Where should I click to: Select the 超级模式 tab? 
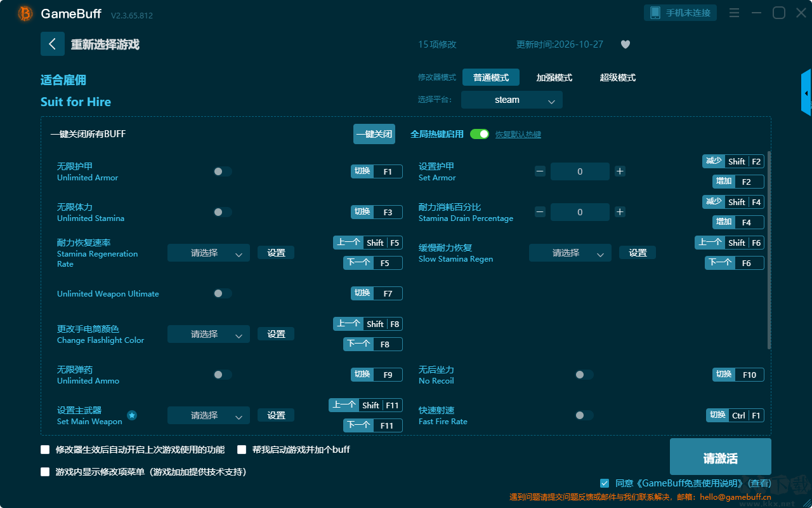click(618, 77)
